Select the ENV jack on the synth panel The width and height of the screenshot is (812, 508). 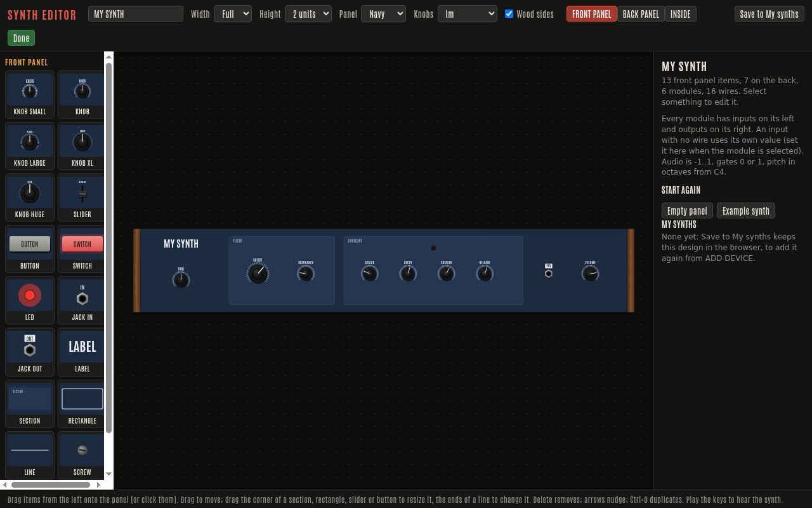coord(549,273)
